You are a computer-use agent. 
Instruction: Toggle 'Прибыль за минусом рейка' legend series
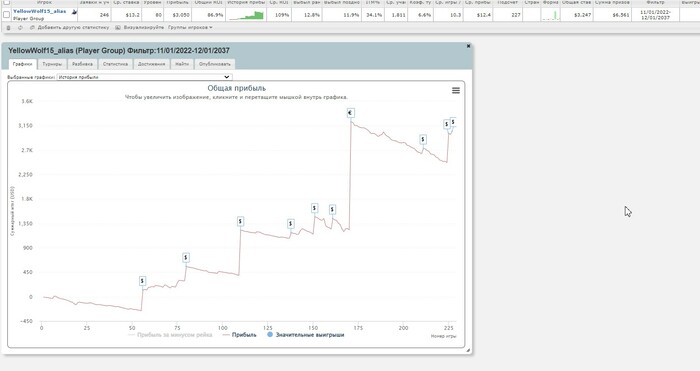tap(170, 335)
